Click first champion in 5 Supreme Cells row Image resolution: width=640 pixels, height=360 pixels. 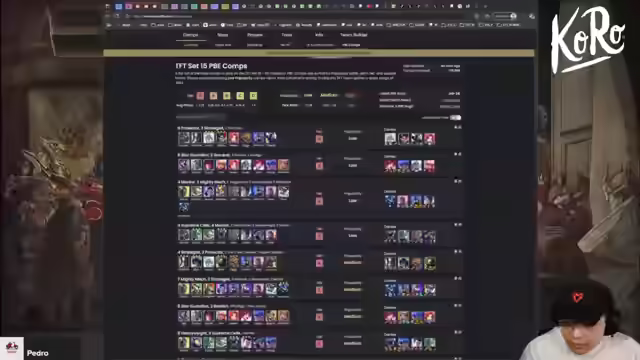point(184,235)
